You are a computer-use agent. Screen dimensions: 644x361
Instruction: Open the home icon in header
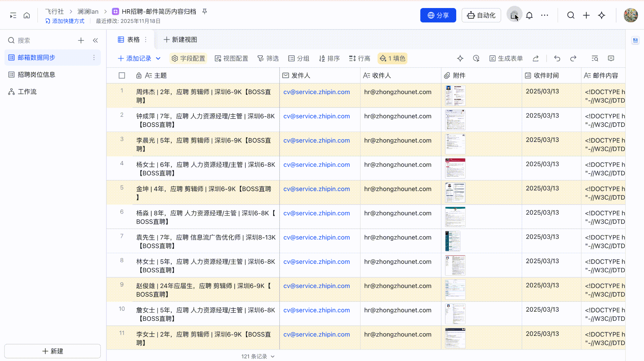[x=27, y=15]
